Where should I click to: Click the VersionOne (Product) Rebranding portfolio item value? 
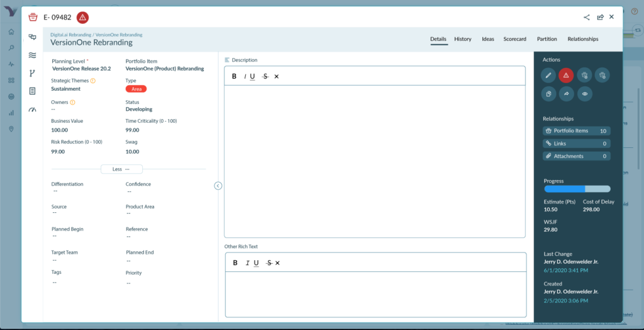165,69
